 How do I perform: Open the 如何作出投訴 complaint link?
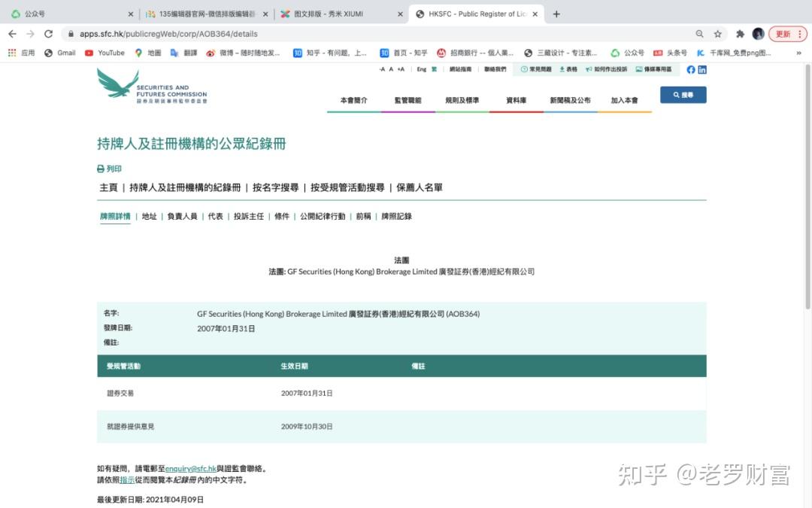point(606,69)
